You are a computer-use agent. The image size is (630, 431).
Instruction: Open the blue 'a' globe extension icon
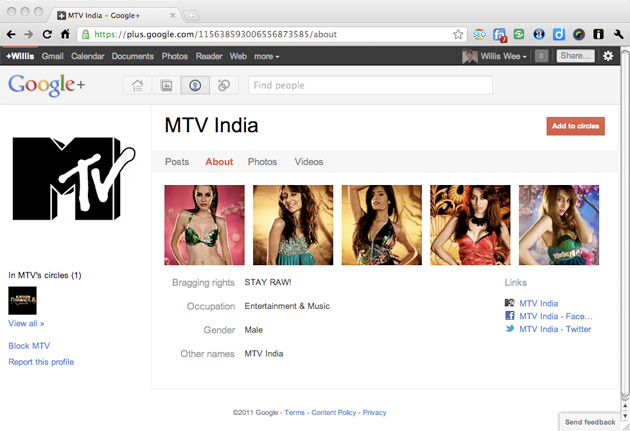pyautogui.click(x=539, y=35)
